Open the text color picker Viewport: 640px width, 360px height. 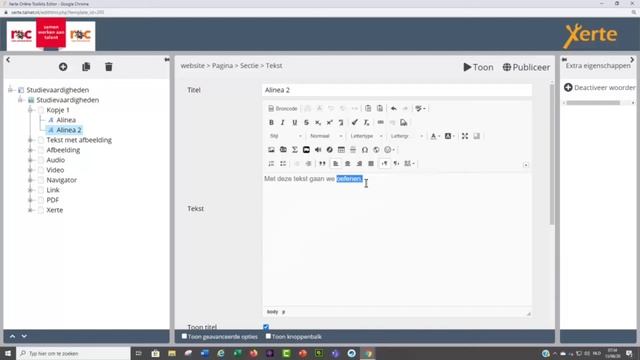point(435,136)
